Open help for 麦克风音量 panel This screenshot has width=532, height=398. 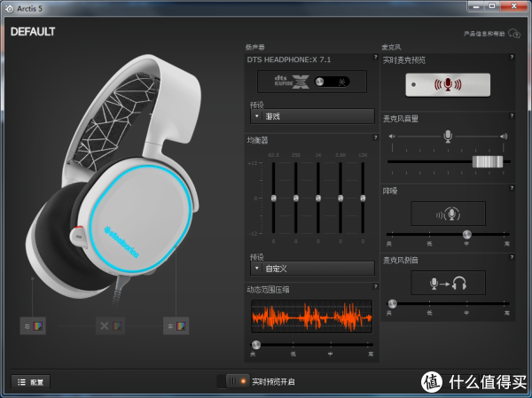(512, 116)
